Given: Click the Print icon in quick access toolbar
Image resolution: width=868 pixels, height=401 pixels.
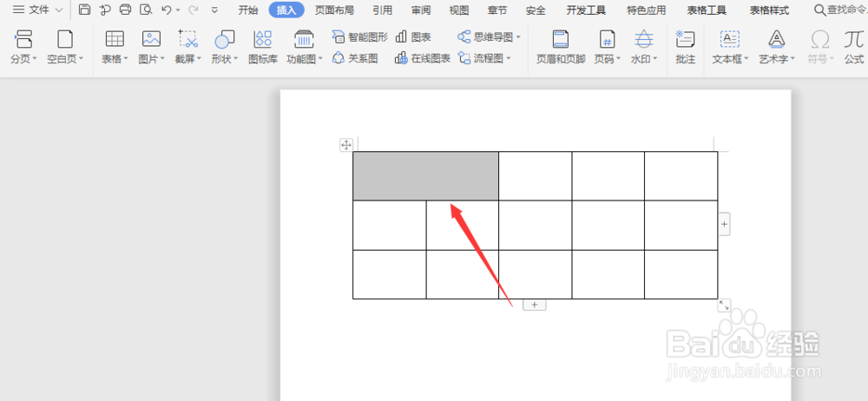Looking at the screenshot, I should click(126, 10).
